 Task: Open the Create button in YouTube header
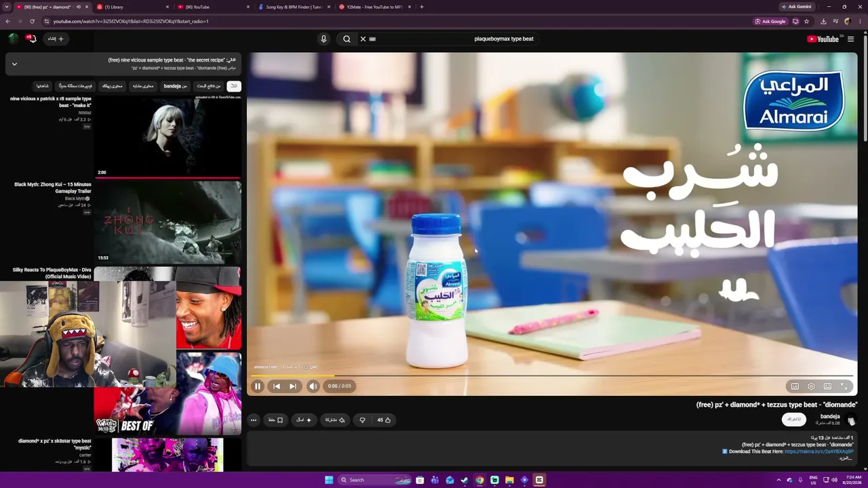(56, 39)
